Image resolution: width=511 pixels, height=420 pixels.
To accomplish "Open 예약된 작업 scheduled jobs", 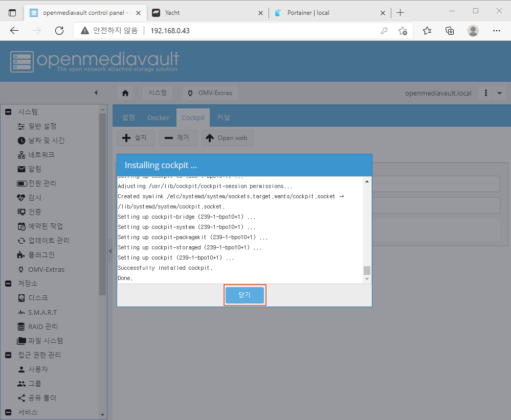I will (x=46, y=226).
